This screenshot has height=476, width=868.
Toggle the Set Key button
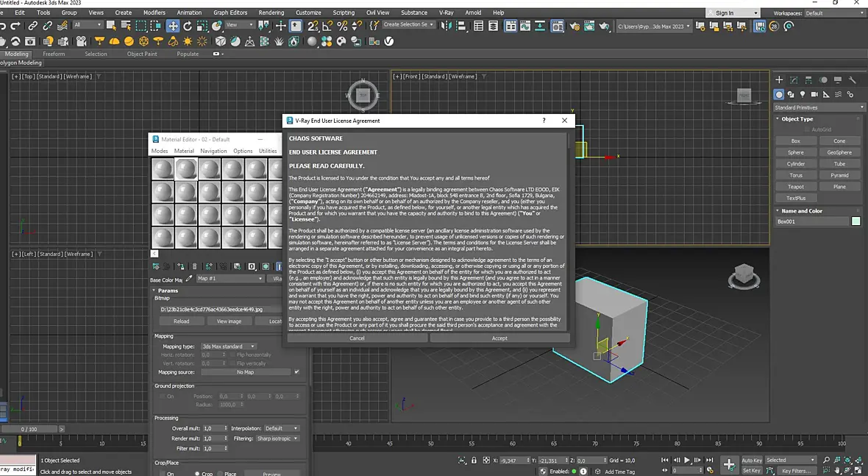[751, 470]
